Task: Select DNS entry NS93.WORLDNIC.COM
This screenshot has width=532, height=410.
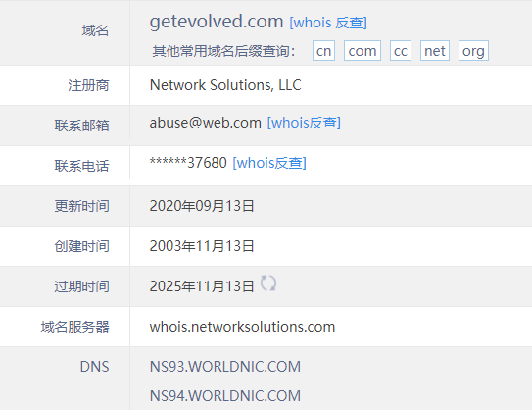Action: [x=225, y=367]
